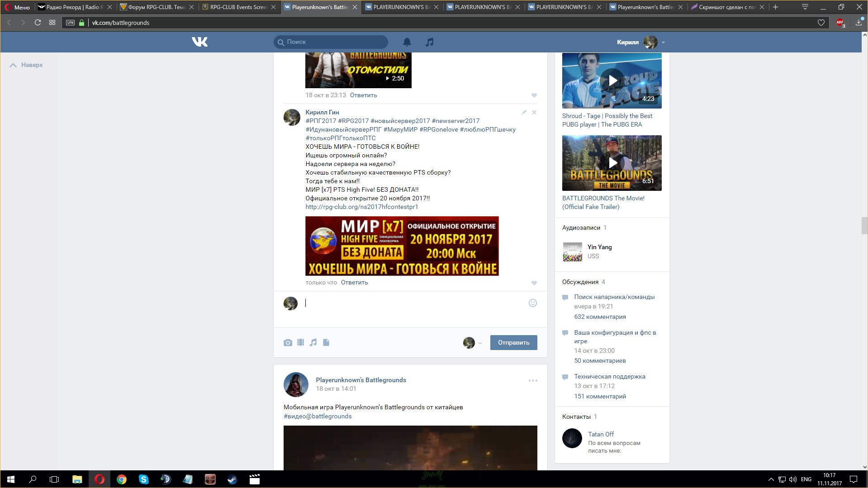Open the emoji smiley picker
This screenshot has width=868, height=488.
533,303
